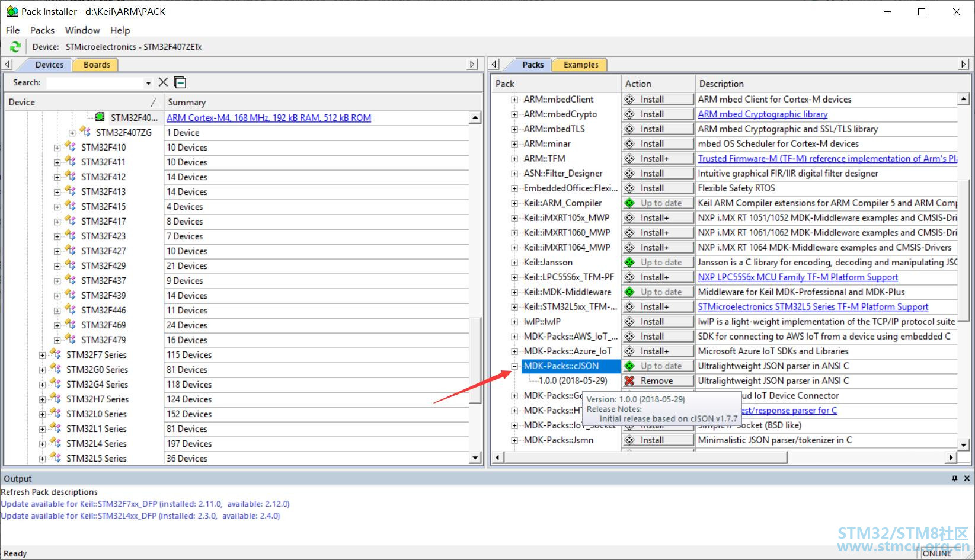Click the STM32F446 device family icon

71,309
